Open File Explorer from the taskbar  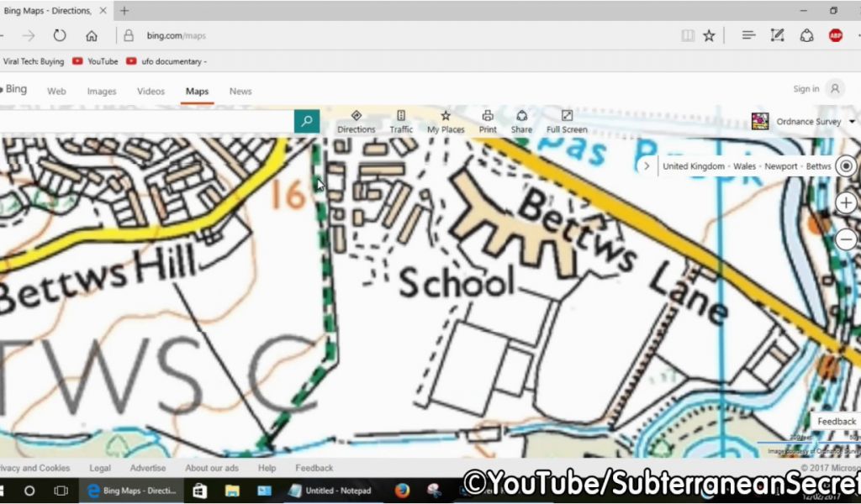click(x=232, y=491)
